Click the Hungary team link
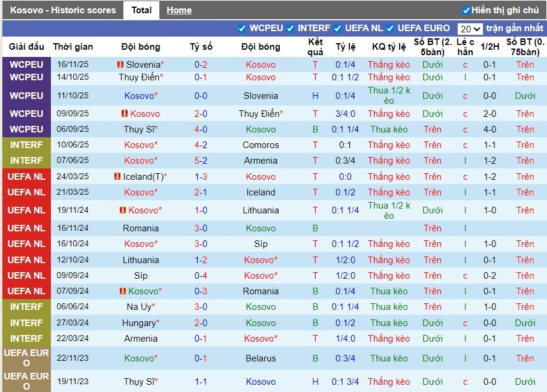Screen dimensions: 547x392 (x=138, y=323)
